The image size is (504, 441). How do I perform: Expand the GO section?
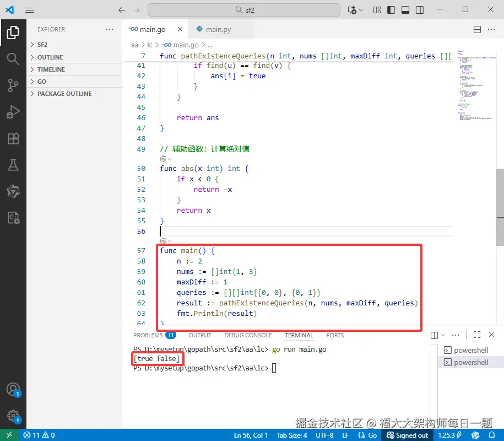coord(74,82)
